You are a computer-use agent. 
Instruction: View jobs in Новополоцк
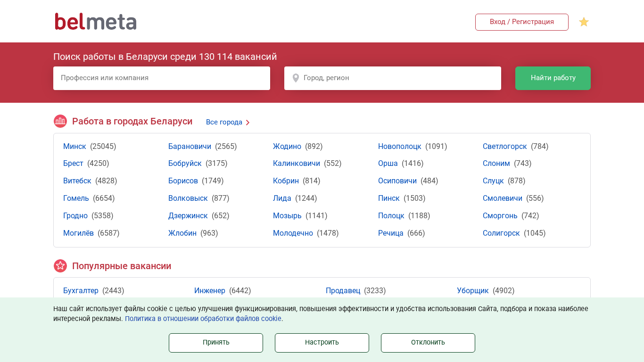coord(400,147)
